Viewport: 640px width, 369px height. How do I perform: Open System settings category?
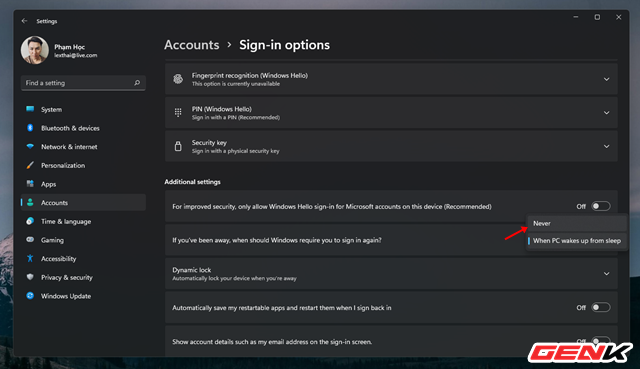[83, 109]
